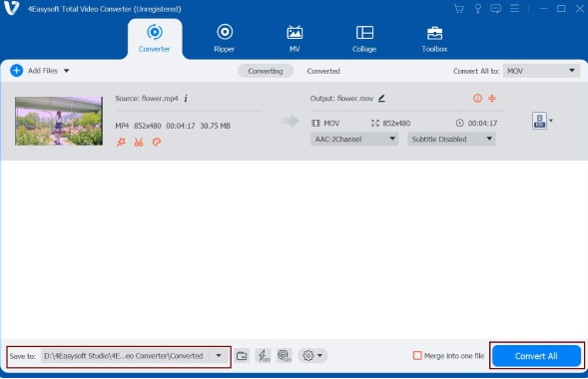Open the feedback chat icon
Screen dimensions: 588x379
(x=496, y=9)
